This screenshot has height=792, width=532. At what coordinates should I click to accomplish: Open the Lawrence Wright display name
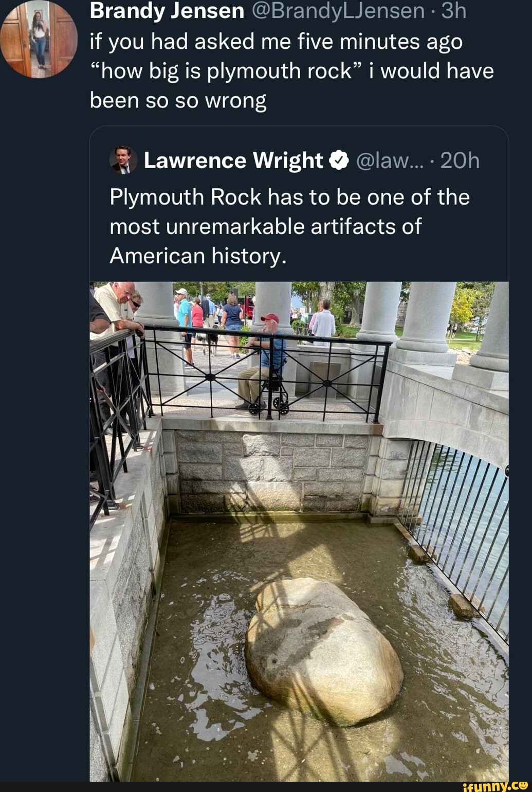tap(233, 161)
